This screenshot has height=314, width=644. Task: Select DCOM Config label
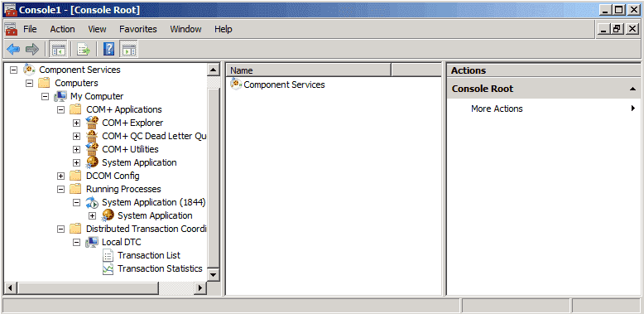[113, 176]
